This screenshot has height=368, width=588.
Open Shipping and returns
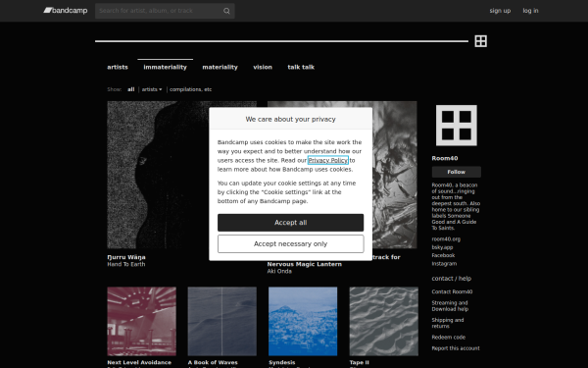click(448, 323)
